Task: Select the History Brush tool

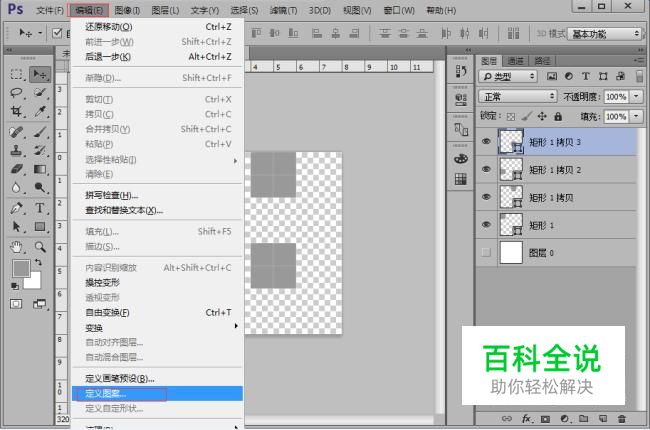Action: tap(40, 150)
